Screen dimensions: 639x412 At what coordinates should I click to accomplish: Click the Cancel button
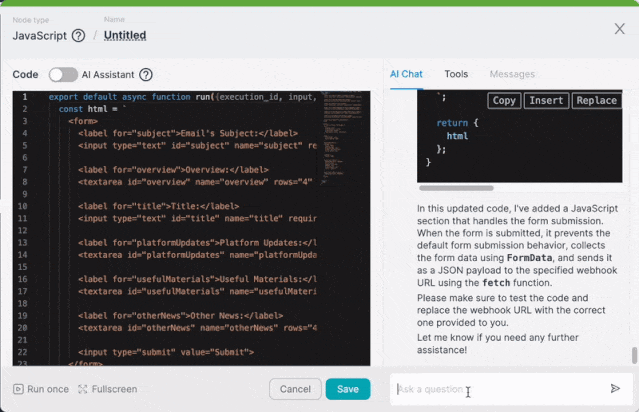pos(295,389)
